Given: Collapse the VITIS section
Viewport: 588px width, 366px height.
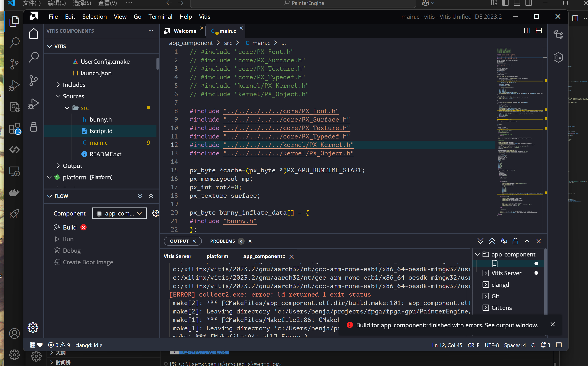Looking at the screenshot, I should click(x=50, y=46).
